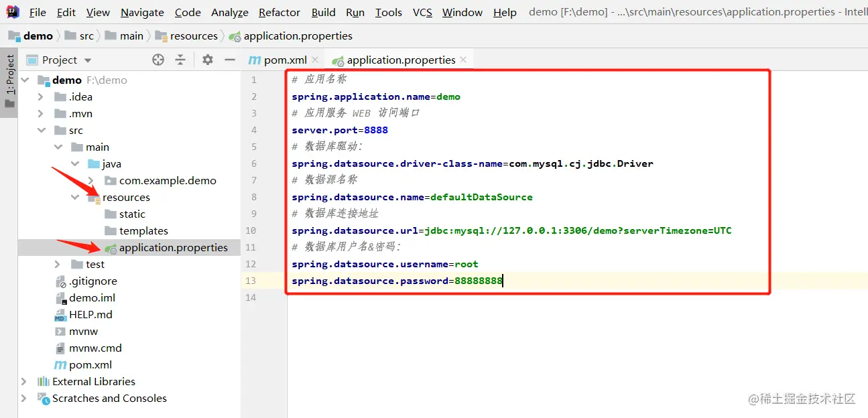Click the demo breadcrumb in navigation bar

coord(31,36)
